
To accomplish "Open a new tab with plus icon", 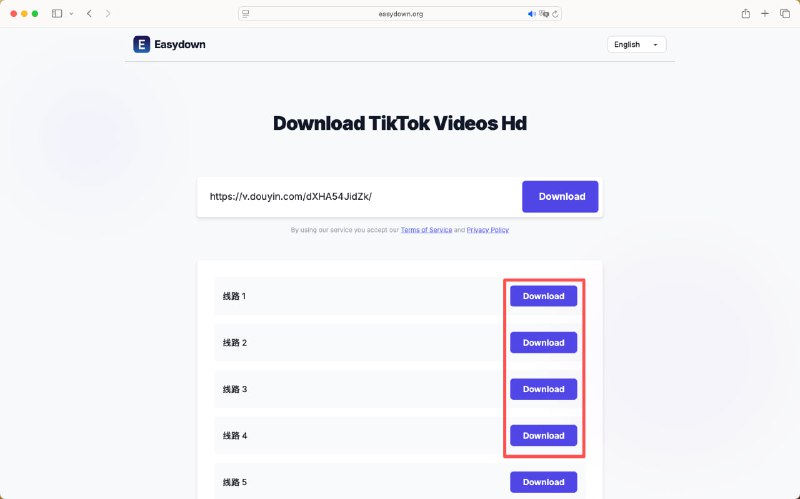I will tap(765, 14).
